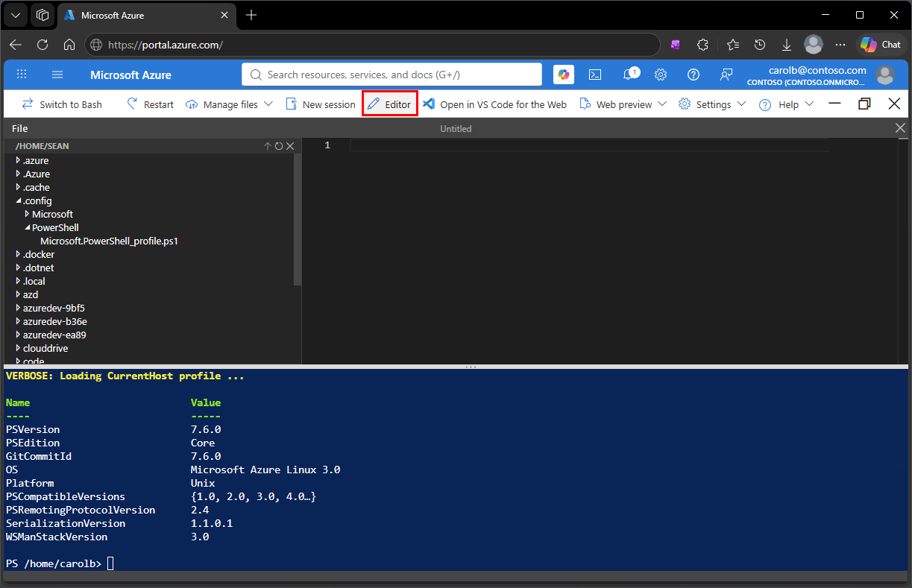Viewport: 912px width, 588px height.
Task: Refresh the browser page
Action: (x=43, y=45)
